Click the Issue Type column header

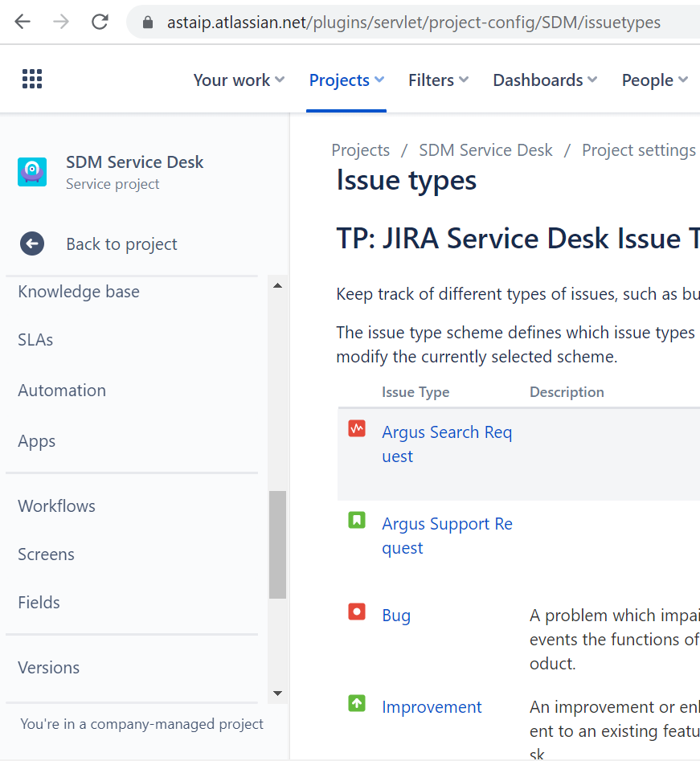(415, 392)
